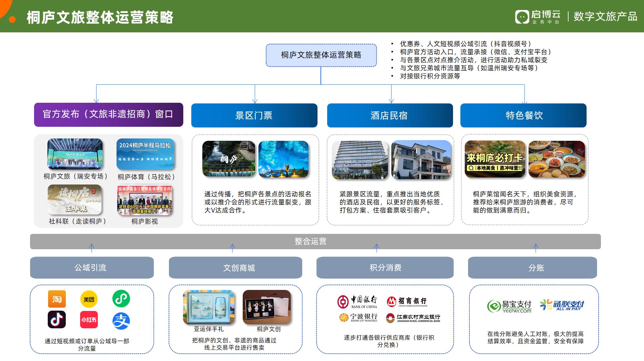Click the purple 官方发布 window box
This screenshot has width=644, height=361.
pyautogui.click(x=109, y=114)
